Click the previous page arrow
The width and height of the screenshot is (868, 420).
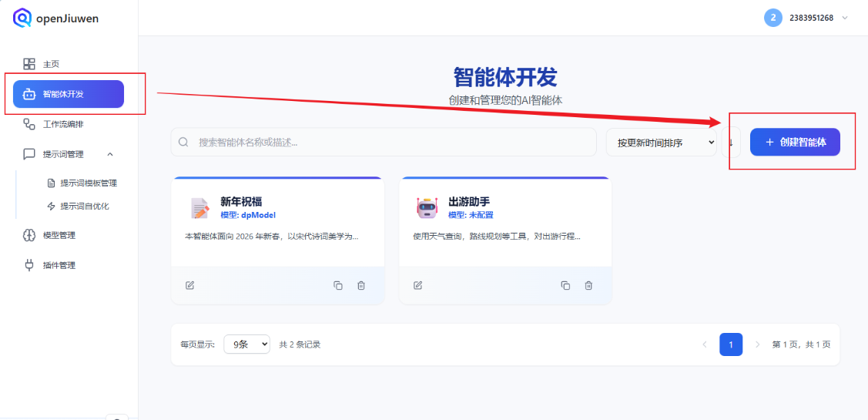tap(705, 344)
